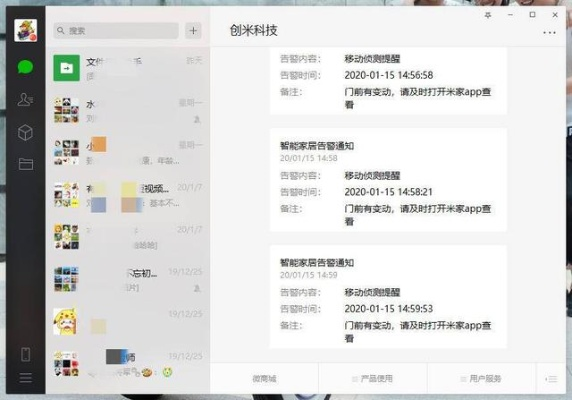Image resolution: width=572 pixels, height=400 pixels.
Task: Click the plus button beside search
Action: click(x=193, y=31)
